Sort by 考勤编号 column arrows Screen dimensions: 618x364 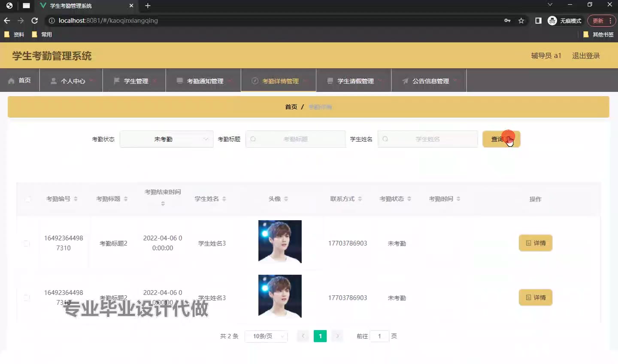pos(76,199)
